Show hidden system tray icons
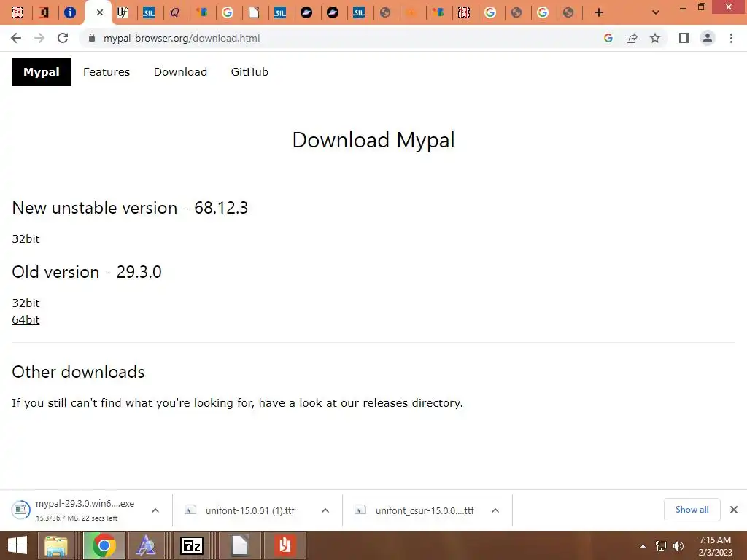747x560 pixels. pyautogui.click(x=643, y=546)
